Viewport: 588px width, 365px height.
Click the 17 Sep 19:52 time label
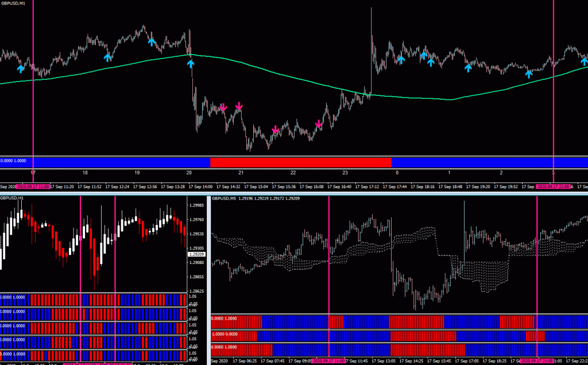pos(506,187)
